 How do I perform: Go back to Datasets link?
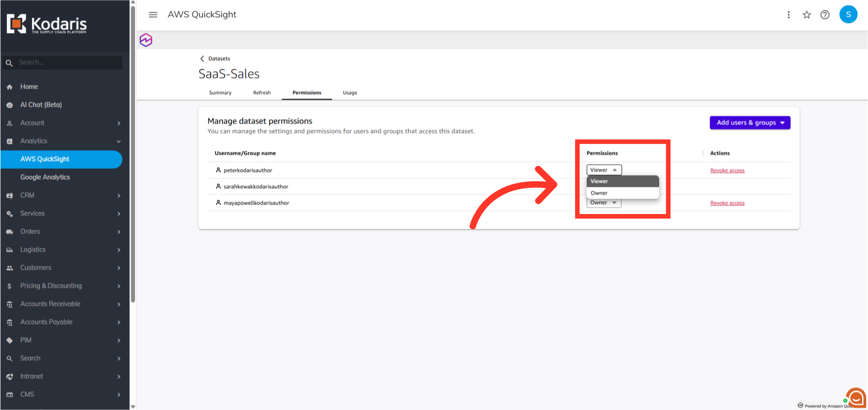(x=219, y=59)
